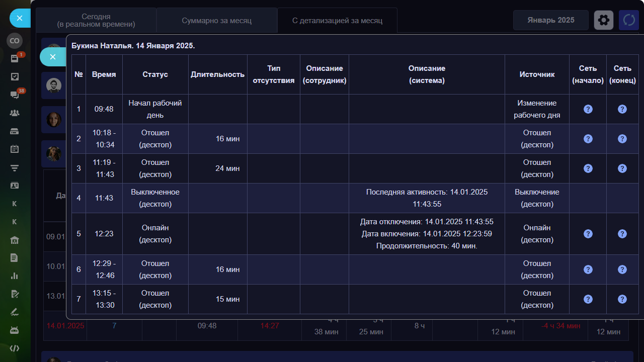Click row 1 'Сеть (начало)' help icon

tap(588, 109)
